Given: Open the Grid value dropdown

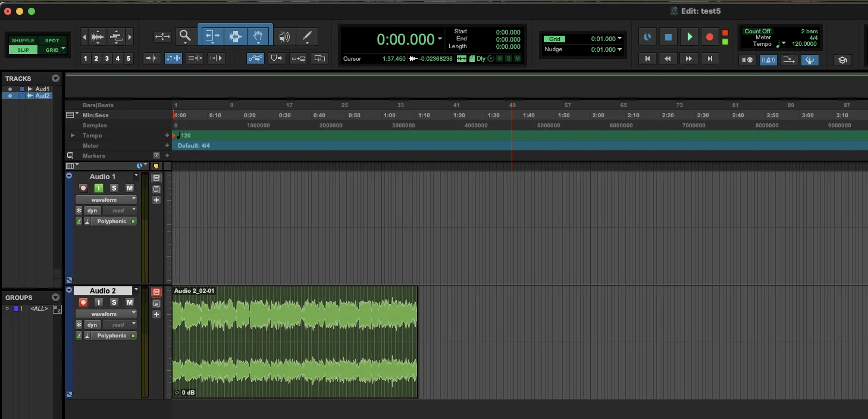Looking at the screenshot, I should click(x=619, y=39).
